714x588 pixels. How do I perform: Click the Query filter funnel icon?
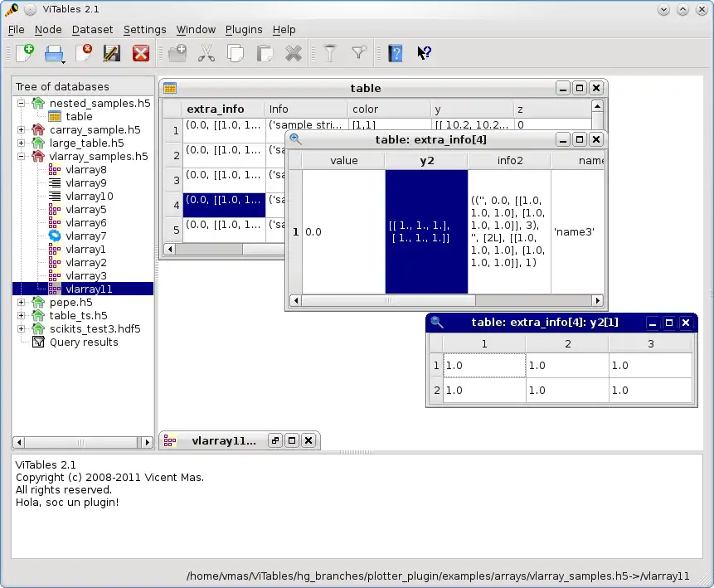click(330, 54)
